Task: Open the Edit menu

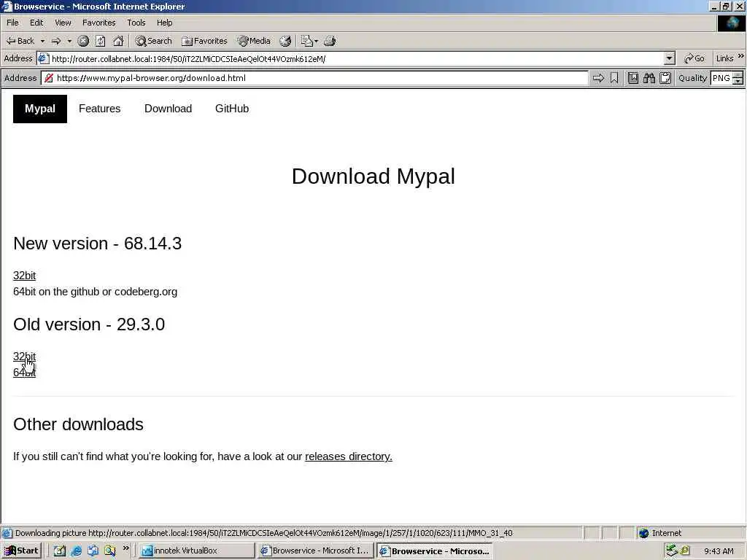Action: click(36, 23)
